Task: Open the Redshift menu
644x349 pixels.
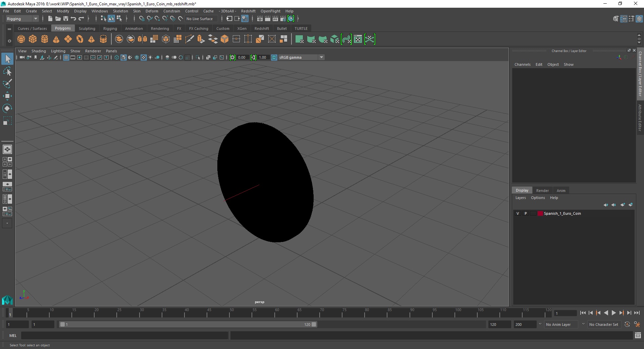Action: tap(248, 11)
